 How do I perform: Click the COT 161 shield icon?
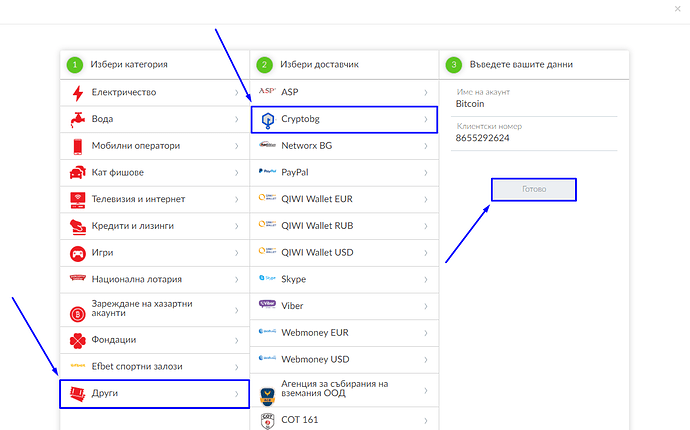268,421
